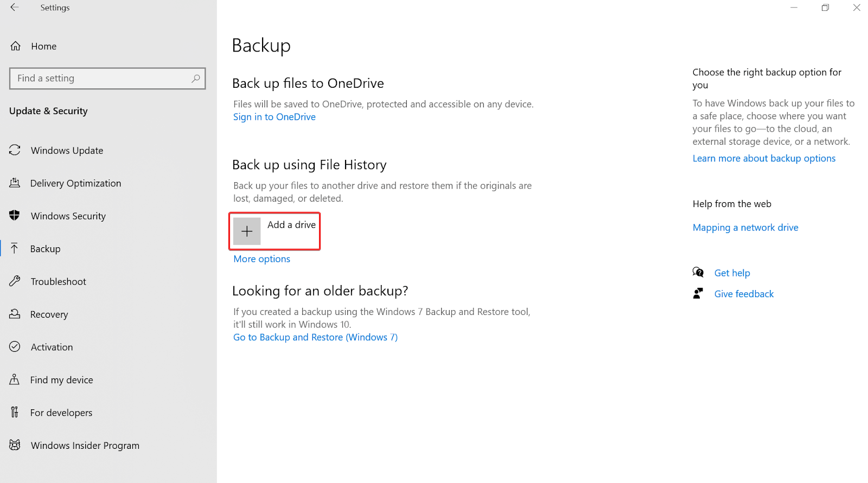Click the plus icon to add drive
The height and width of the screenshot is (483, 868).
pyautogui.click(x=247, y=231)
